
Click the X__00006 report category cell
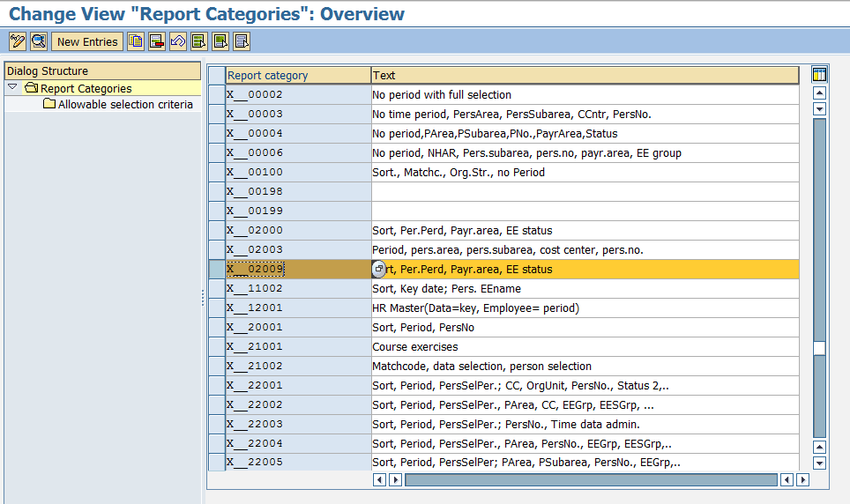[298, 152]
